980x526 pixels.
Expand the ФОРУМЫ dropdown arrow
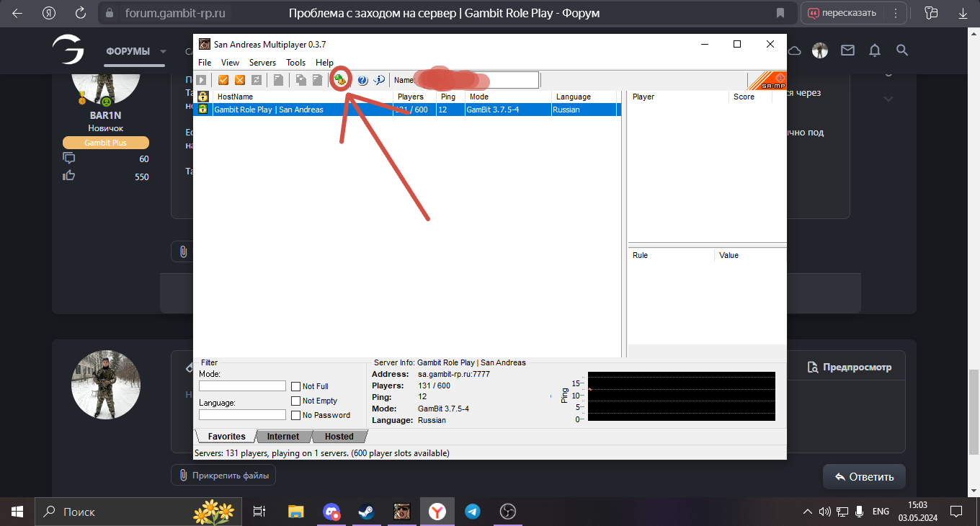tap(164, 52)
